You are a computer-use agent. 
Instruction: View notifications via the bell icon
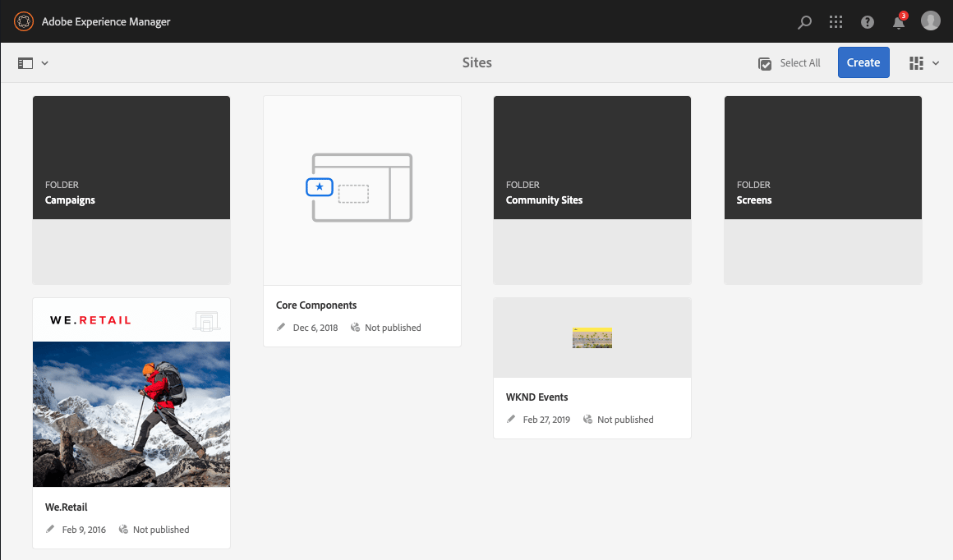(x=898, y=22)
